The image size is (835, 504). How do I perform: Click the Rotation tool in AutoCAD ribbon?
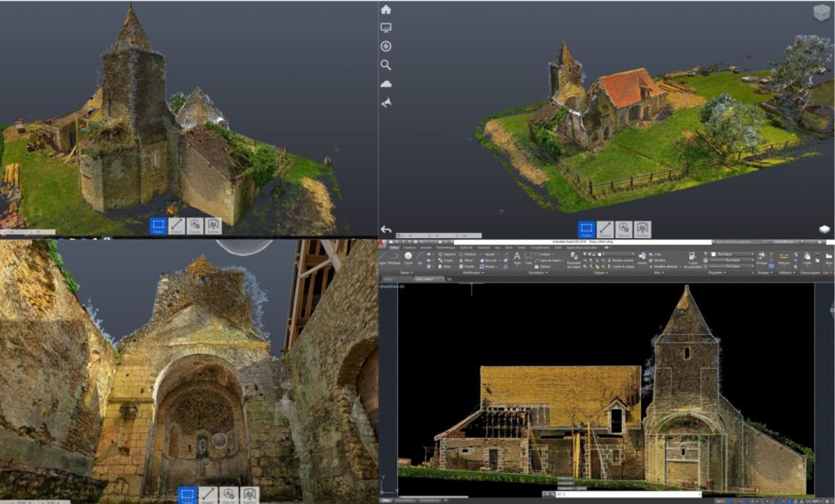coord(467,254)
